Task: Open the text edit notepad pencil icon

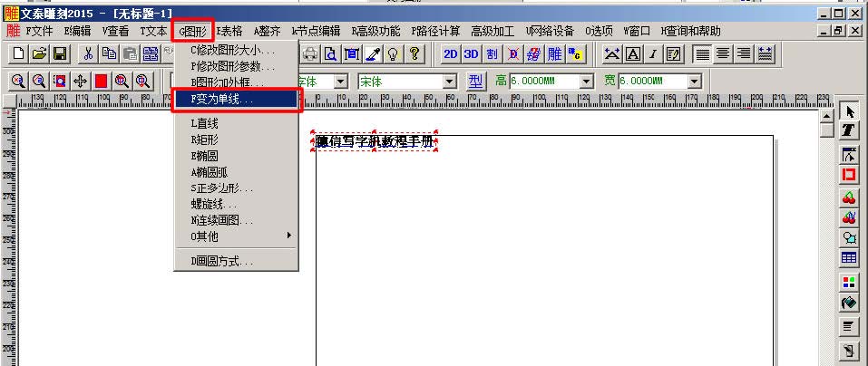Action: point(674,53)
